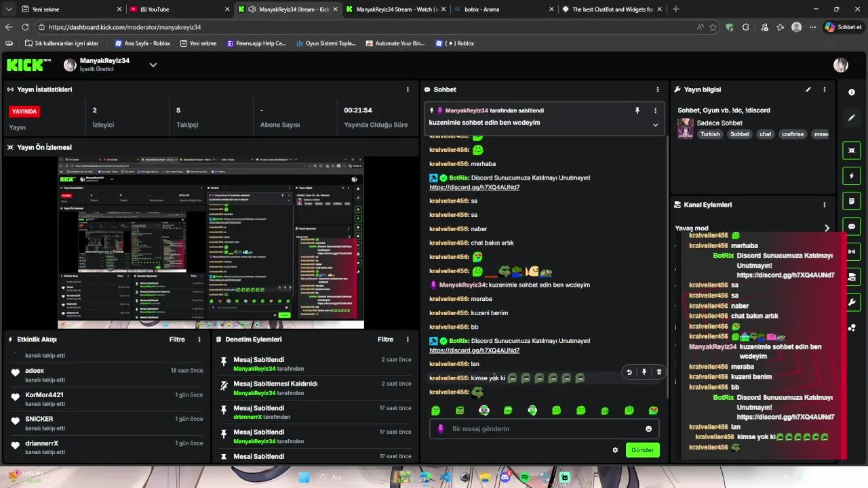
Task: Open emoji picker in message box
Action: click(648, 429)
